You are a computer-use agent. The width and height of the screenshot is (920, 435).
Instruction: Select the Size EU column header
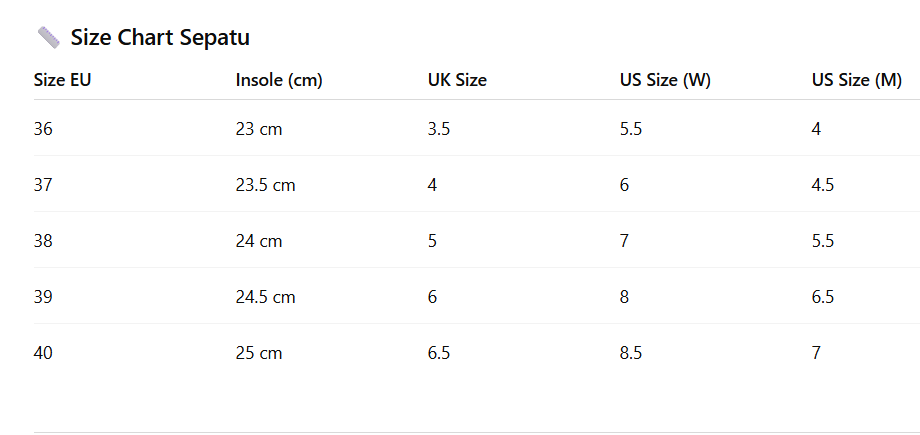click(x=63, y=80)
